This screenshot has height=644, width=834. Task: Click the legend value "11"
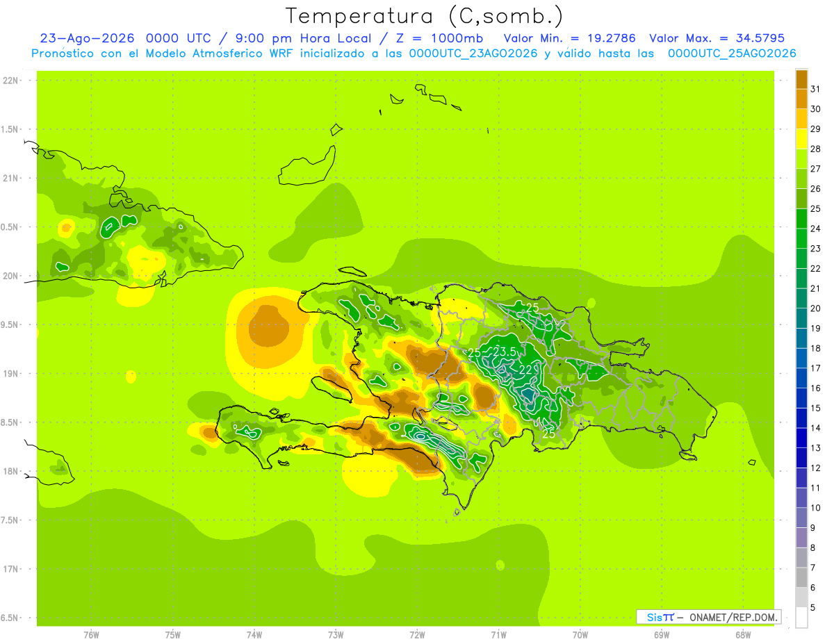(x=816, y=488)
